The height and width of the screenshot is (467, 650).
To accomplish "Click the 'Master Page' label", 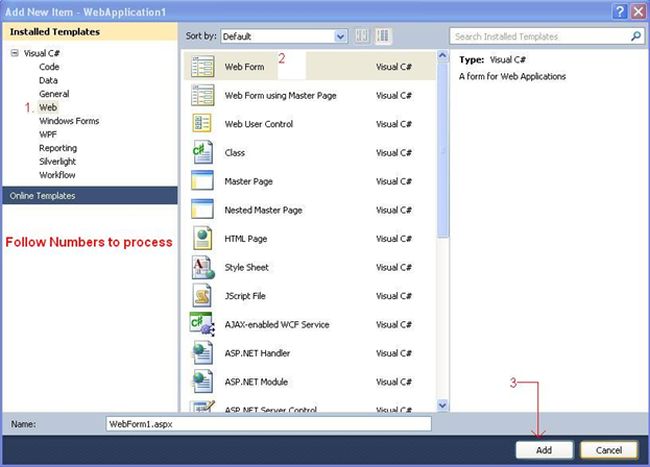I will [248, 181].
